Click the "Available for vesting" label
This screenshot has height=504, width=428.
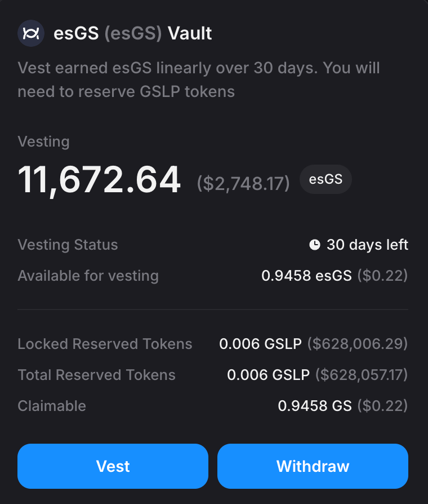88,276
